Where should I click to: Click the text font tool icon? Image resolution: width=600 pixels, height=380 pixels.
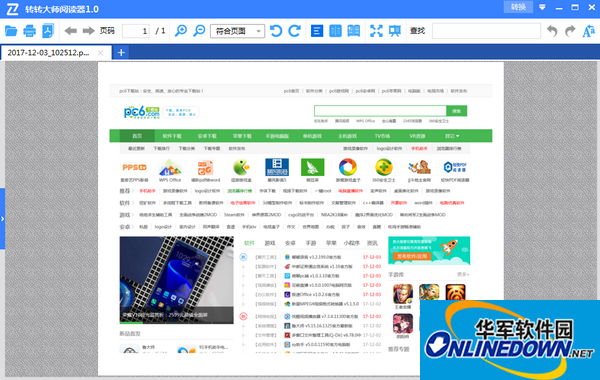[x=588, y=31]
